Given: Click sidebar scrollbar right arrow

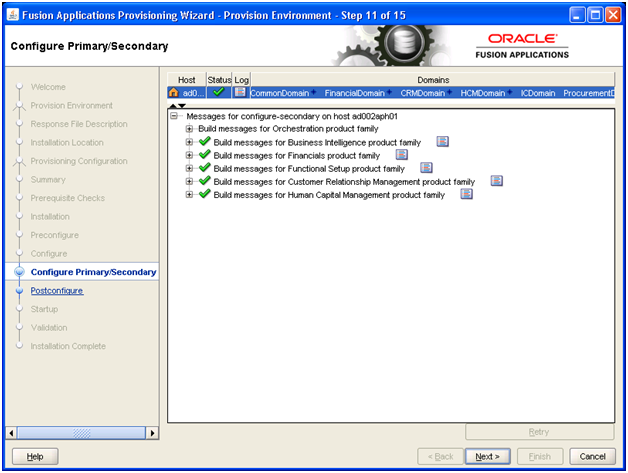Looking at the screenshot, I should click(x=152, y=433).
